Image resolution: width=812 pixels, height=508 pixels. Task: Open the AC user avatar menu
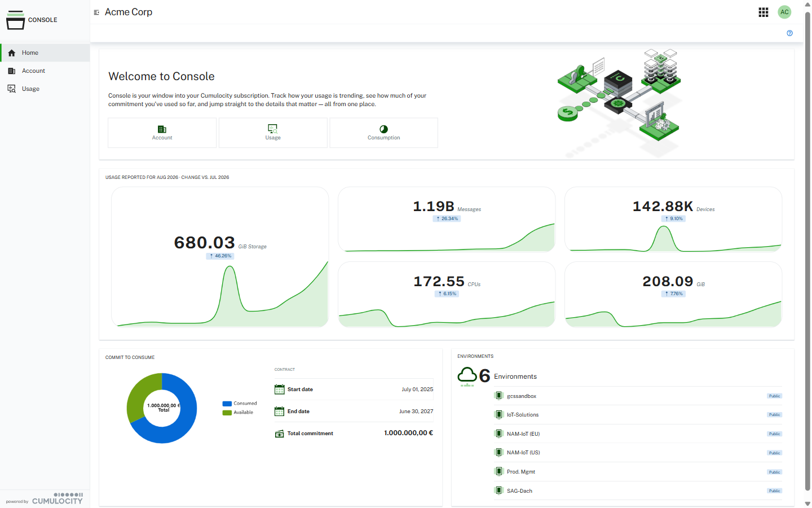[784, 12]
